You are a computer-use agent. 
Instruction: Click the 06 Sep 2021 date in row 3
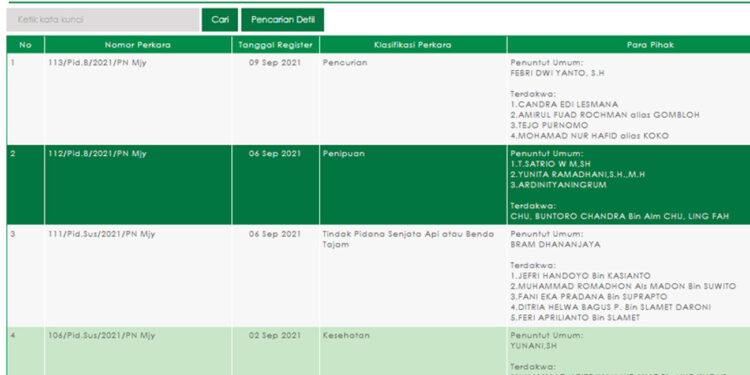point(275,234)
